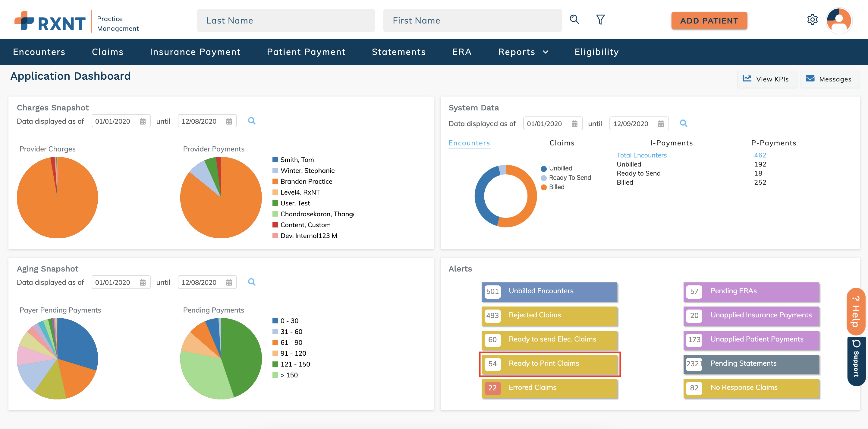Open the Insurance Payment menu

[195, 52]
